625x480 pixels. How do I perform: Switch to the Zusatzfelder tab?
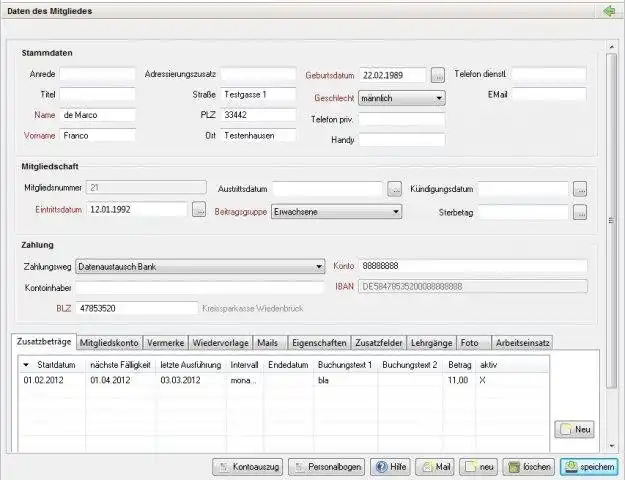379,343
